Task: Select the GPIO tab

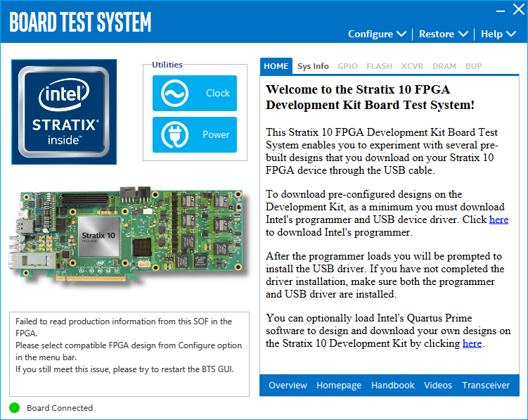Action: coord(347,66)
